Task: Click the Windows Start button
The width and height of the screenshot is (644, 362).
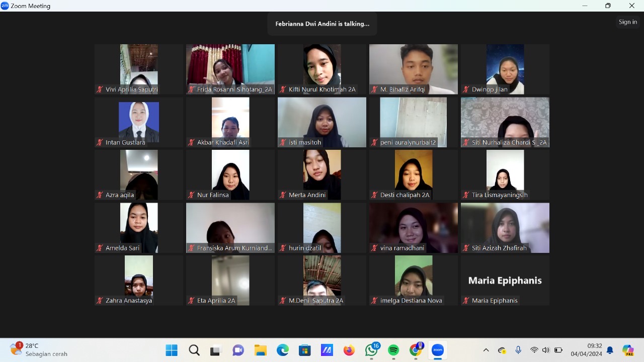Action: [172, 350]
